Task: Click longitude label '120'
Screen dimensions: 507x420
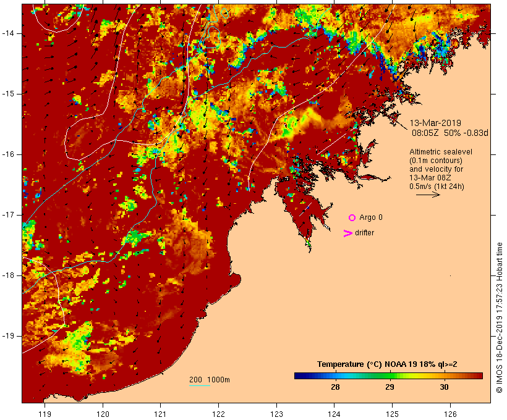Action: (103, 414)
